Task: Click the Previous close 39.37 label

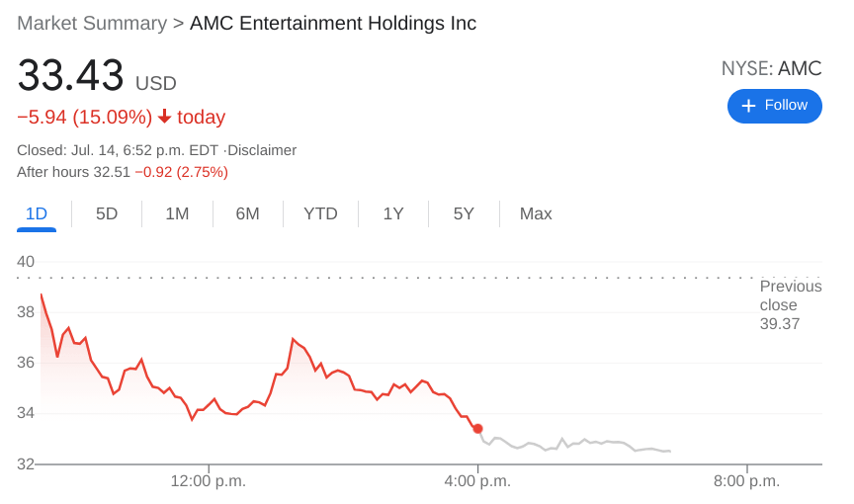Action: pyautogui.click(x=790, y=304)
